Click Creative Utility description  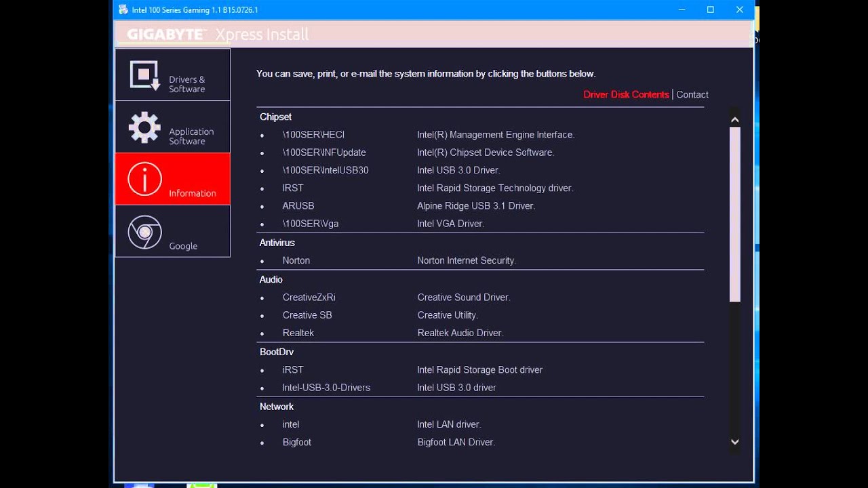[448, 315]
